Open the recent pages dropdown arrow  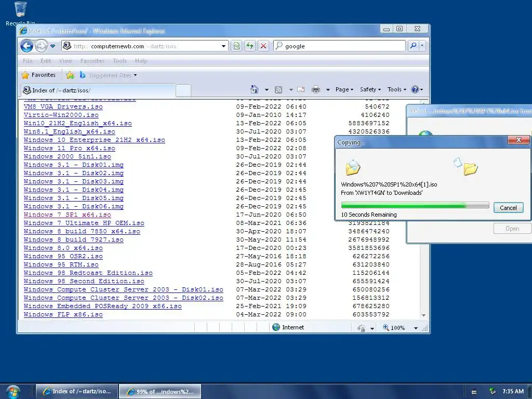[x=52, y=46]
